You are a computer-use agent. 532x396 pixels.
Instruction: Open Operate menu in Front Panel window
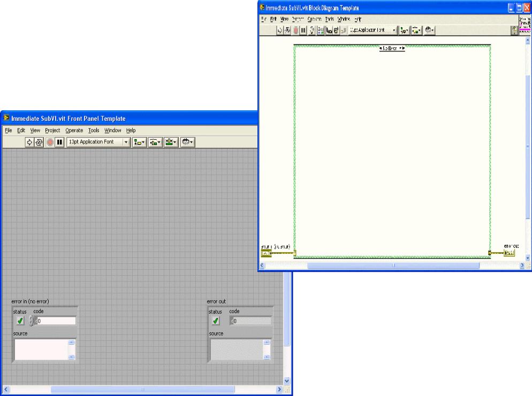click(x=74, y=130)
